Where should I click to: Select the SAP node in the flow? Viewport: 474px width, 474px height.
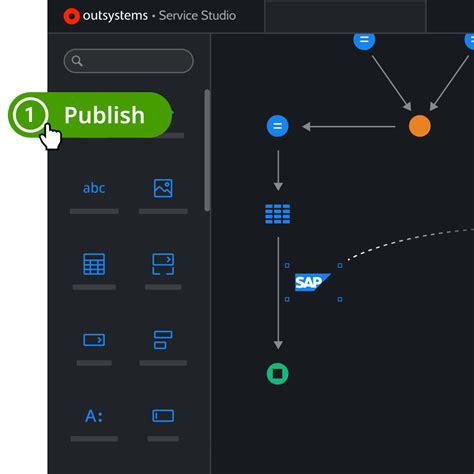coord(313,282)
